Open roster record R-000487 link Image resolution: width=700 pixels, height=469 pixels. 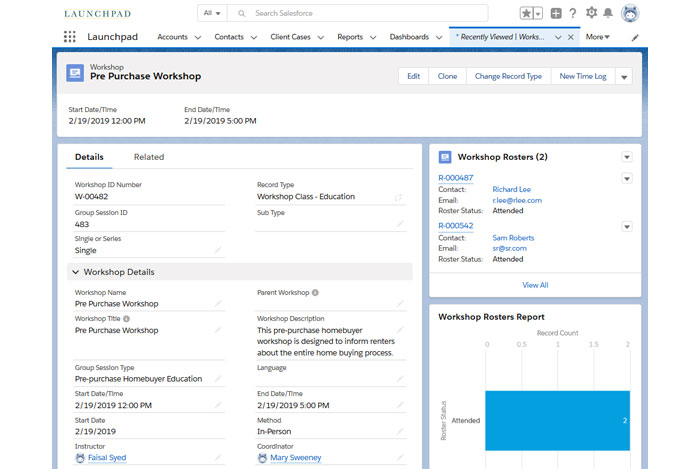click(456, 178)
